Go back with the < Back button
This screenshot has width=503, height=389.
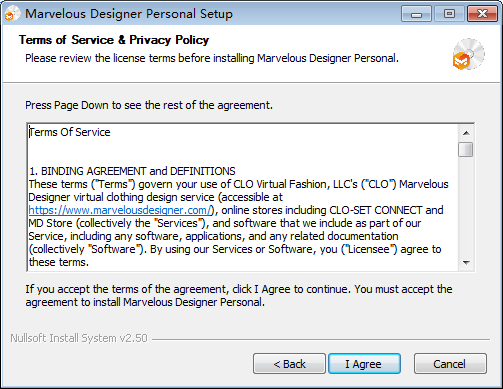tap(289, 364)
